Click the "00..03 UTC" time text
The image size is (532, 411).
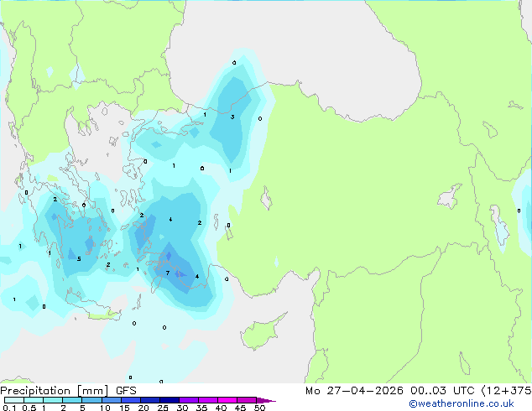[442, 391]
